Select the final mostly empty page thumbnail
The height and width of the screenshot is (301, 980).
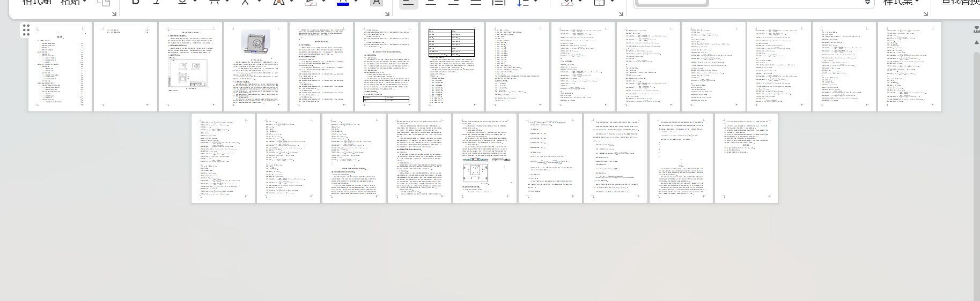(747, 158)
